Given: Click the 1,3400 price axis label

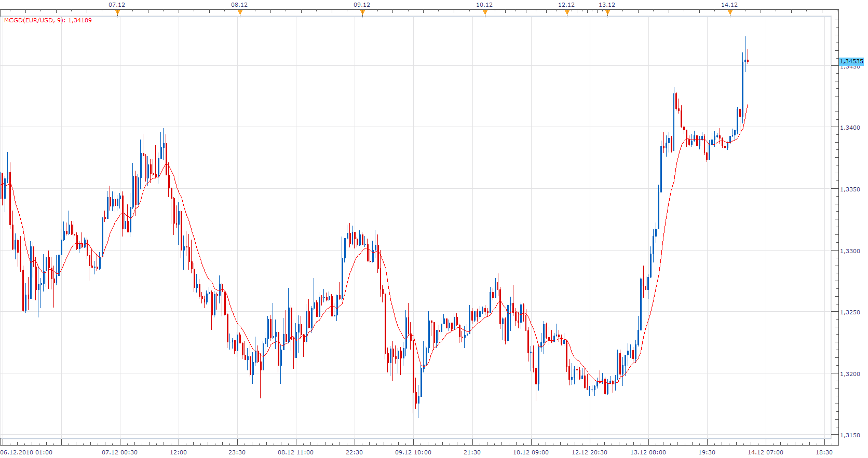Looking at the screenshot, I should (x=850, y=128).
